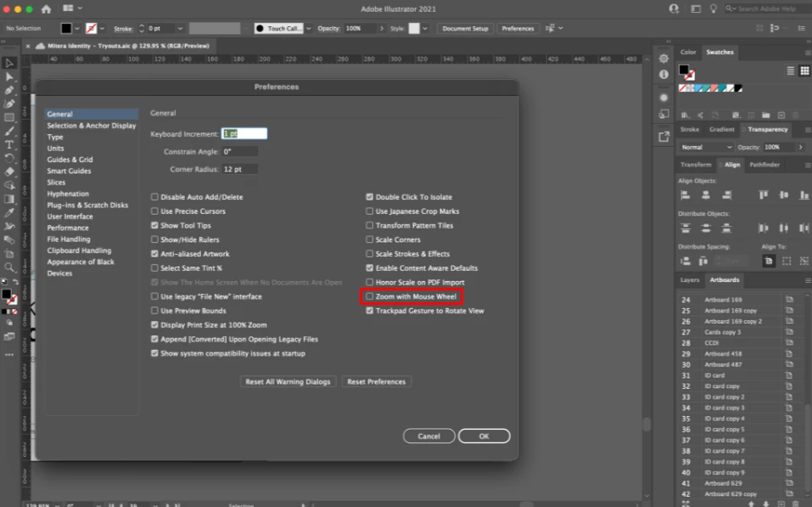The height and width of the screenshot is (507, 812).
Task: Select the Rotate tool
Action: pos(8,158)
